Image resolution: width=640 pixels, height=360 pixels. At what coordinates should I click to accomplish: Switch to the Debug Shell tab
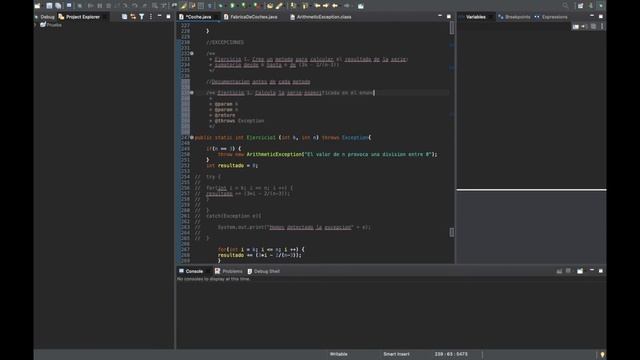pos(264,271)
